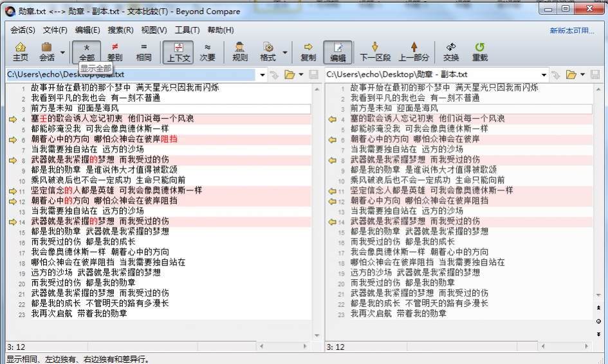The height and width of the screenshot is (364, 608).
Task: Click the 新版本可用 link
Action: (x=572, y=31)
